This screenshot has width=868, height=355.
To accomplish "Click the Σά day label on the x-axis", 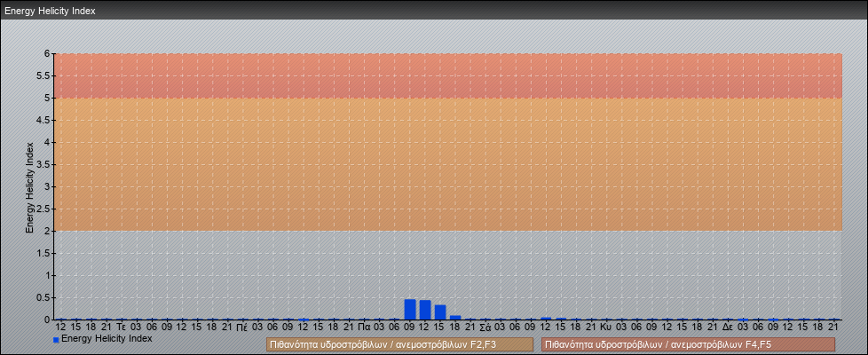I will 485,327.
